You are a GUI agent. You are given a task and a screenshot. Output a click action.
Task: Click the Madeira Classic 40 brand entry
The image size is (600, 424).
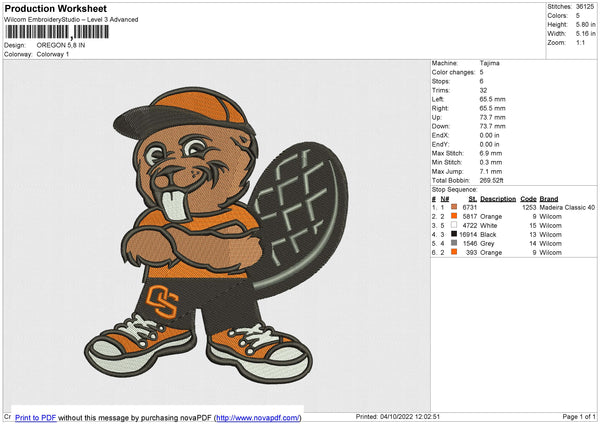[567, 207]
